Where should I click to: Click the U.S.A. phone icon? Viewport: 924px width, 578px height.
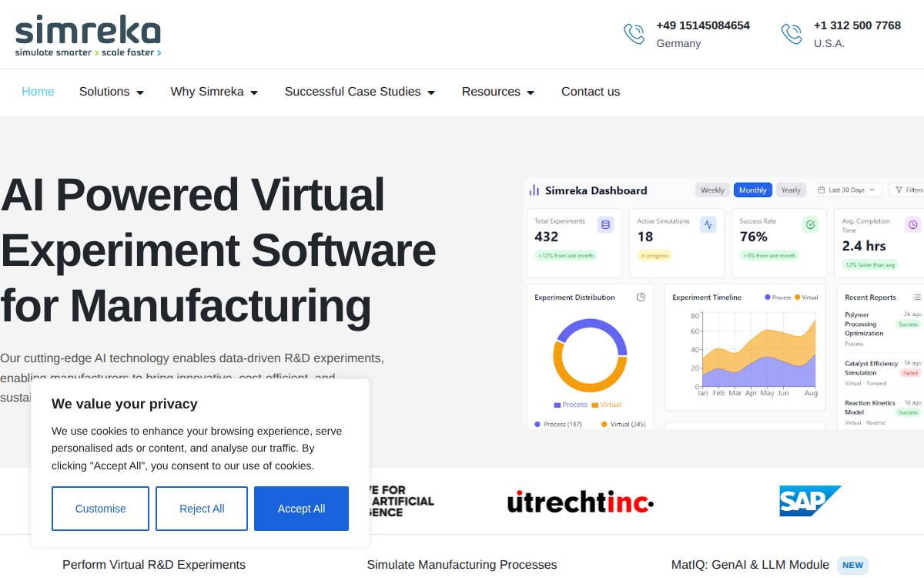click(792, 34)
